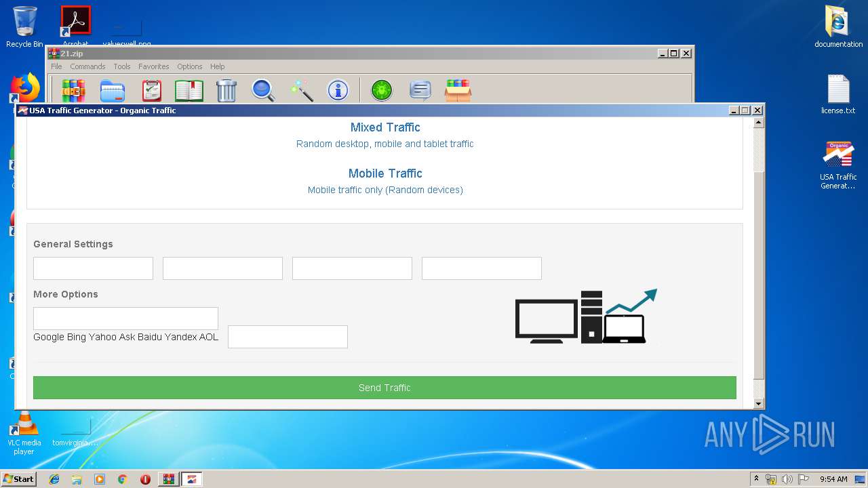The width and height of the screenshot is (868, 488).
Task: Click the Google search engine label
Action: 49,337
